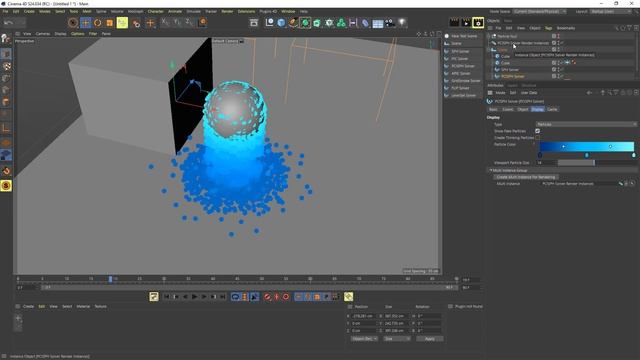Click the Autokeying icon in timeline
Image resolution: width=640 pixels, height=360 pixels.
(276, 297)
